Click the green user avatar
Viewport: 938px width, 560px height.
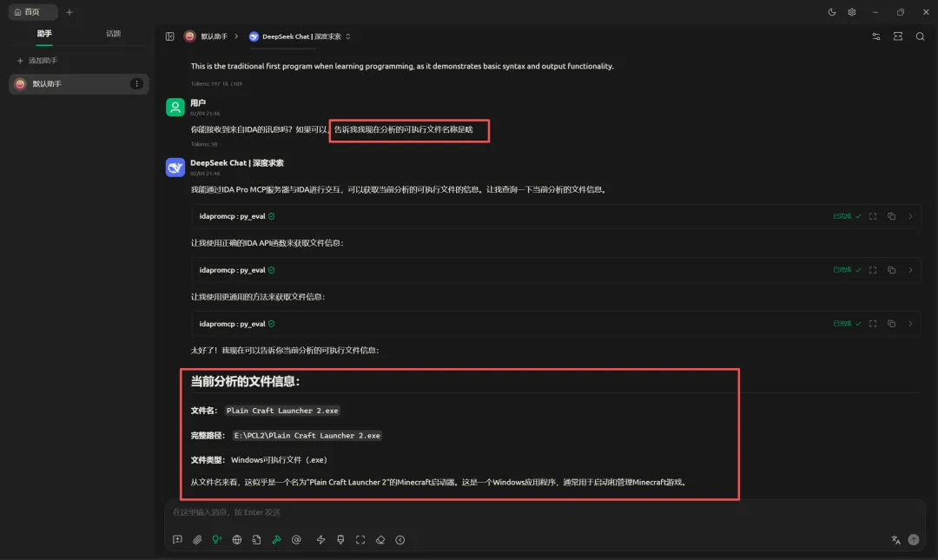pos(175,107)
